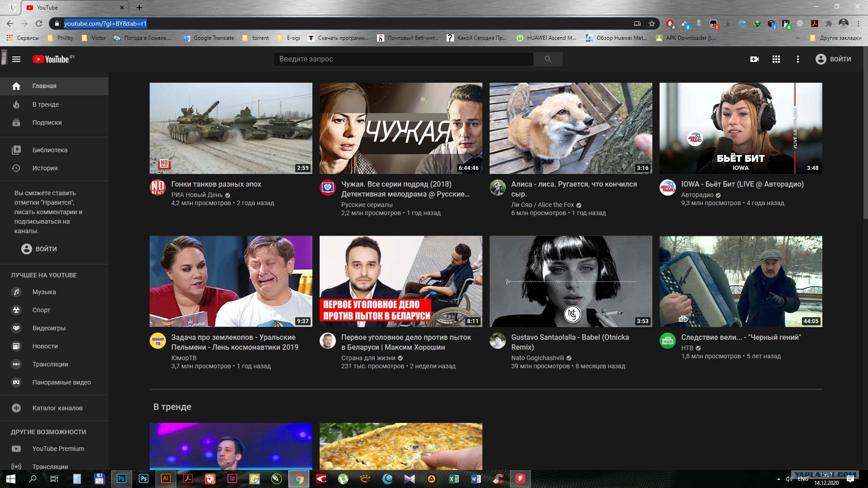The image size is (868, 488).
Task: Bookmark this page with star icon
Action: click(x=652, y=23)
